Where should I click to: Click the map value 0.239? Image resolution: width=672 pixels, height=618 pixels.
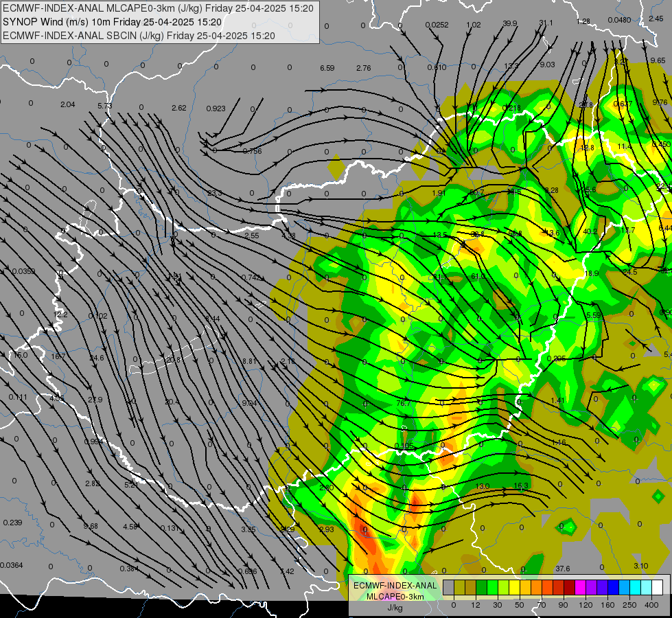point(12,523)
